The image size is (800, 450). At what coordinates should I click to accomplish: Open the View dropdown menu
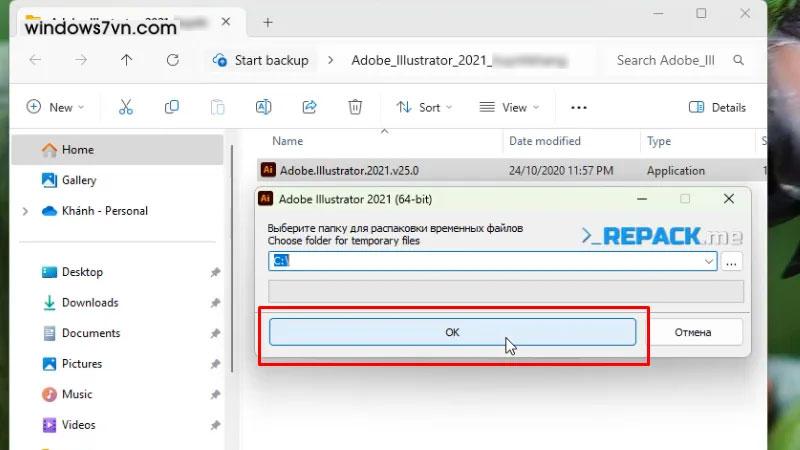(x=509, y=107)
